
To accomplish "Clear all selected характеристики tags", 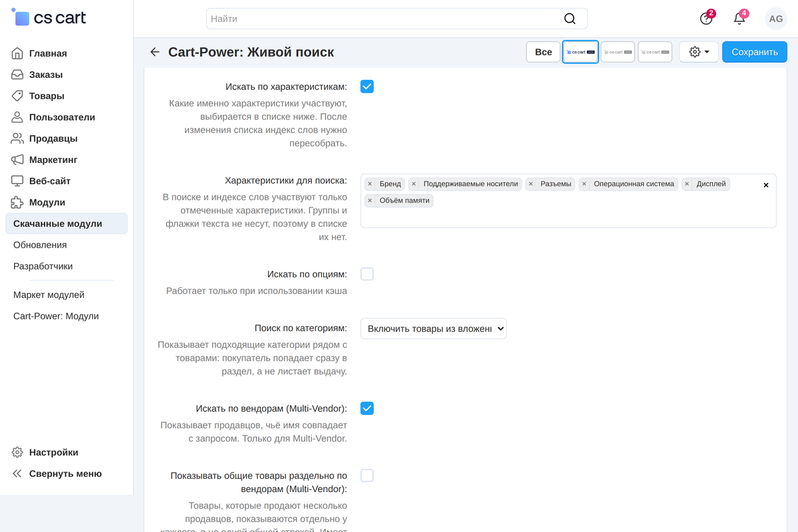I will [765, 185].
